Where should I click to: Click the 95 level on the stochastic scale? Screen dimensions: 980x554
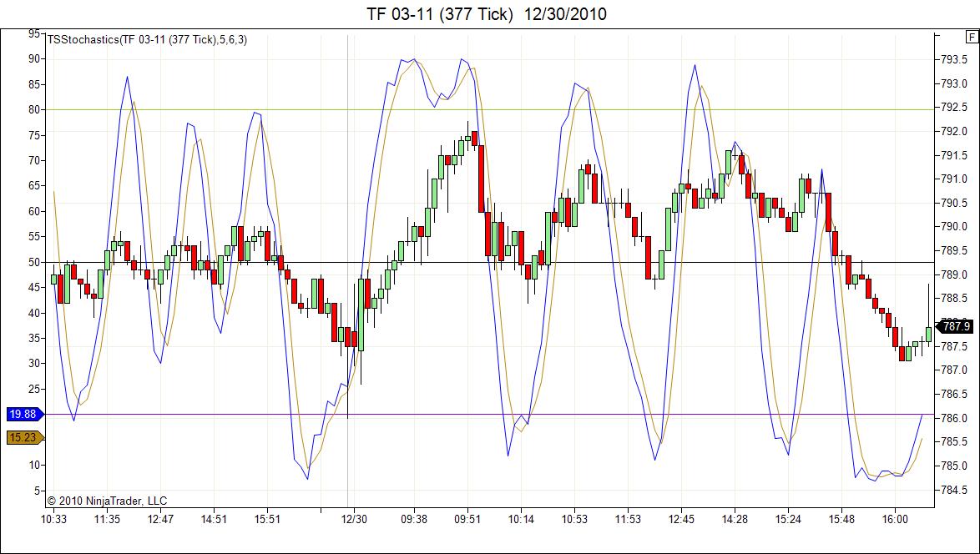point(33,33)
